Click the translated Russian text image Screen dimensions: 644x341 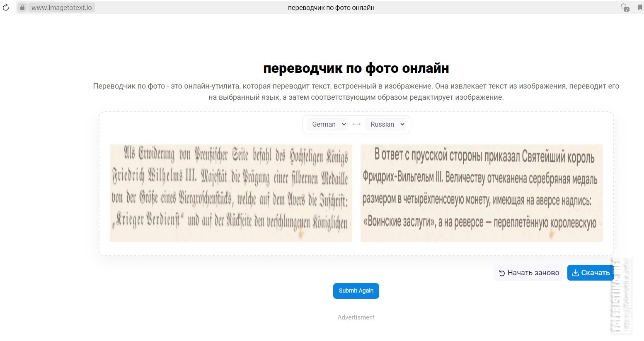tap(482, 193)
